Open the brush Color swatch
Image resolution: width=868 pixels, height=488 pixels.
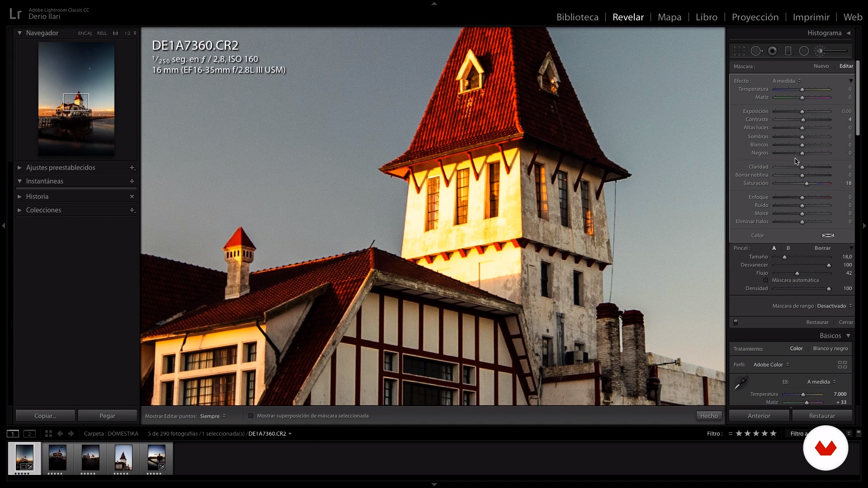(x=828, y=235)
